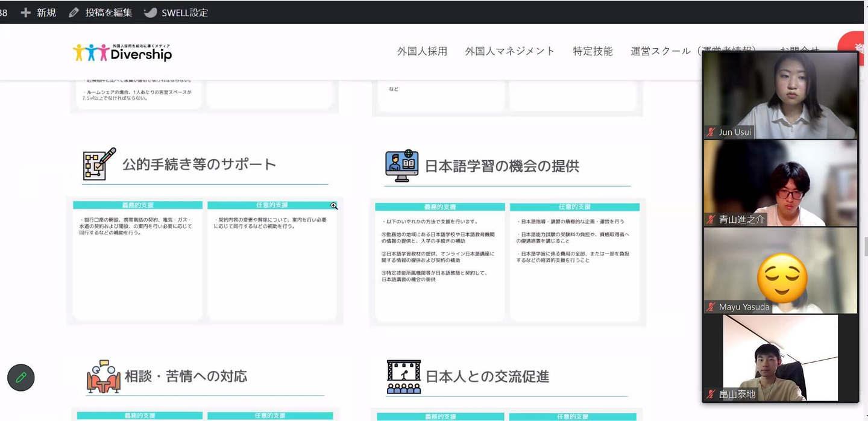Click the green pencil annotation button

(21, 378)
